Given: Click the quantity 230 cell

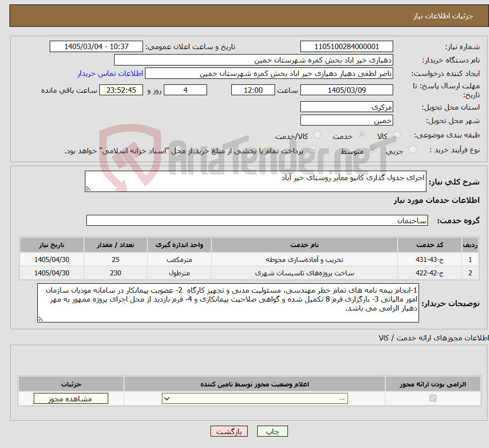Looking at the screenshot, I should coord(115,273).
